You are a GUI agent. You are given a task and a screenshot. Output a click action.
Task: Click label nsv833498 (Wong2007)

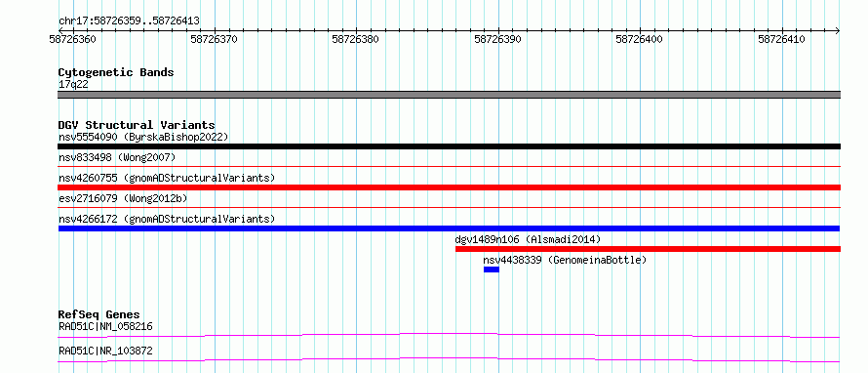117,157
